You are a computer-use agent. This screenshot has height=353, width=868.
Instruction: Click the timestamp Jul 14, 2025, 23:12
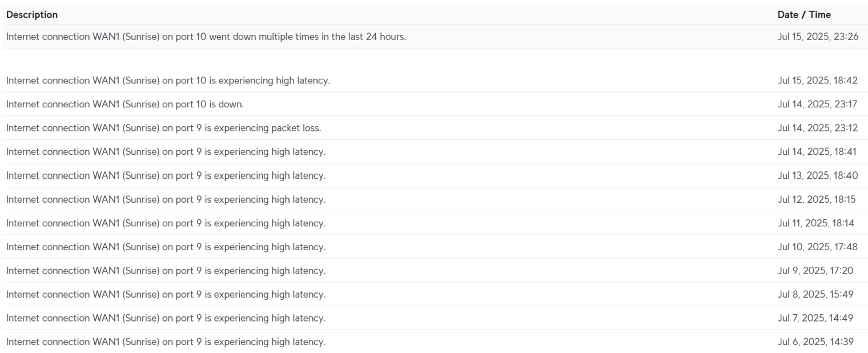pyautogui.click(x=817, y=128)
